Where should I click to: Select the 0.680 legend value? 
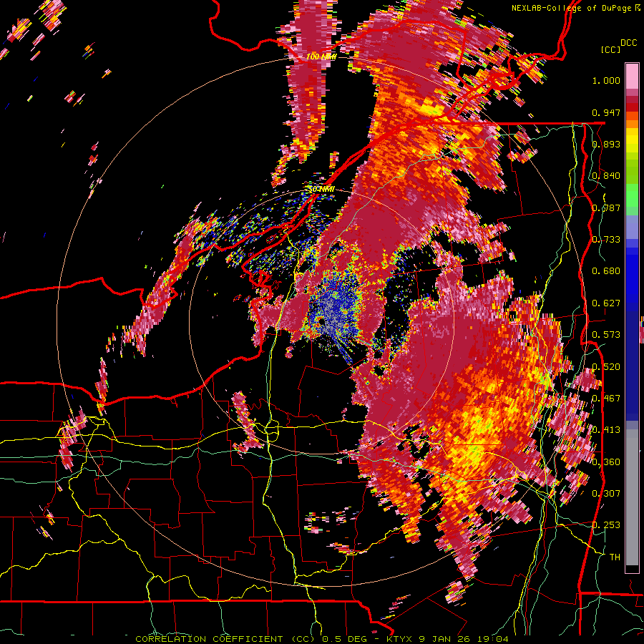coord(606,270)
